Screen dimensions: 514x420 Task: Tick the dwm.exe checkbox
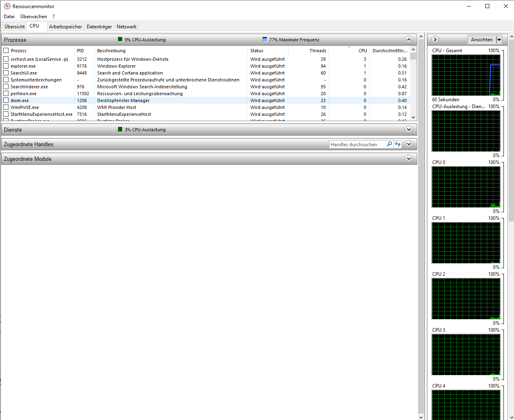[x=6, y=100]
